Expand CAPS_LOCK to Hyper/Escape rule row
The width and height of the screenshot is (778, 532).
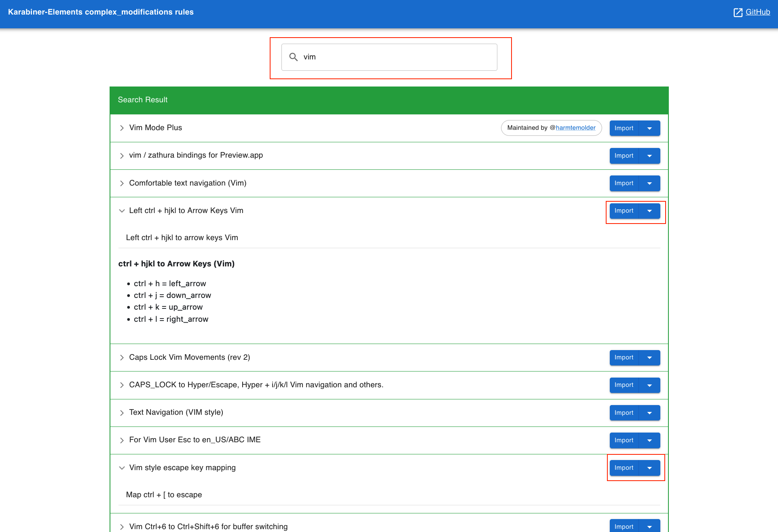(x=122, y=385)
